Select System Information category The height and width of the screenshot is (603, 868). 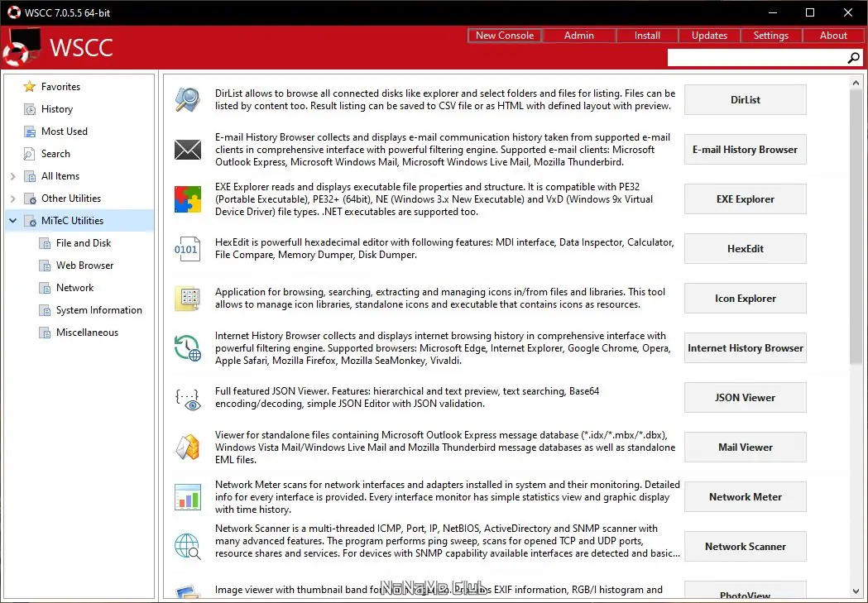(x=99, y=310)
